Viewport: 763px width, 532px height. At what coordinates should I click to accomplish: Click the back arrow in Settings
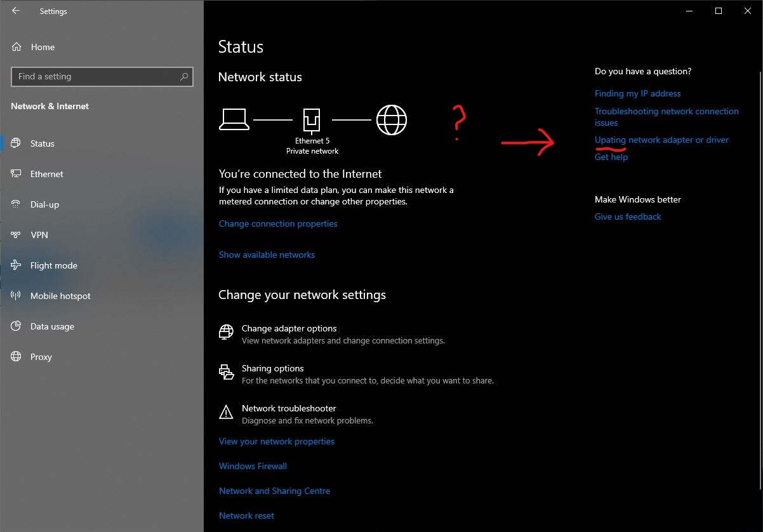(16, 11)
